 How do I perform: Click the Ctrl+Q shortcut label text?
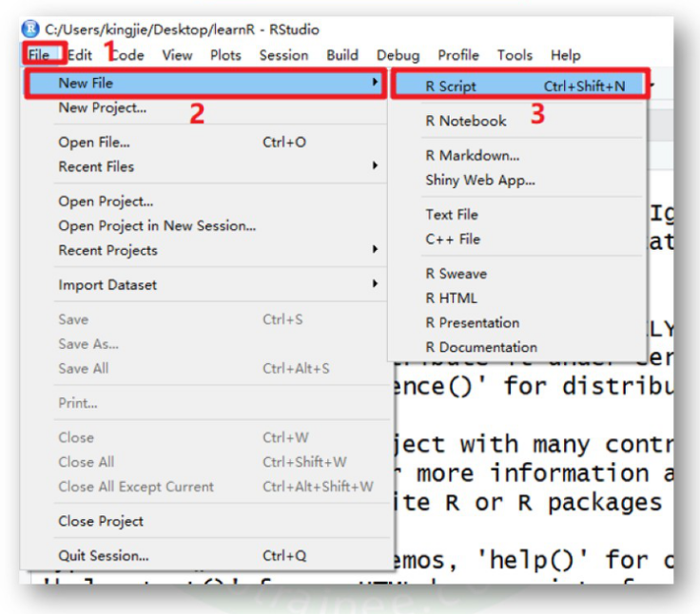[284, 555]
